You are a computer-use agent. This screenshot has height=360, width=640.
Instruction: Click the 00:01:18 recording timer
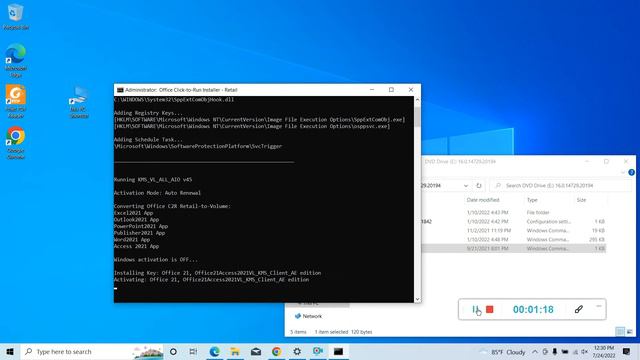click(533, 309)
